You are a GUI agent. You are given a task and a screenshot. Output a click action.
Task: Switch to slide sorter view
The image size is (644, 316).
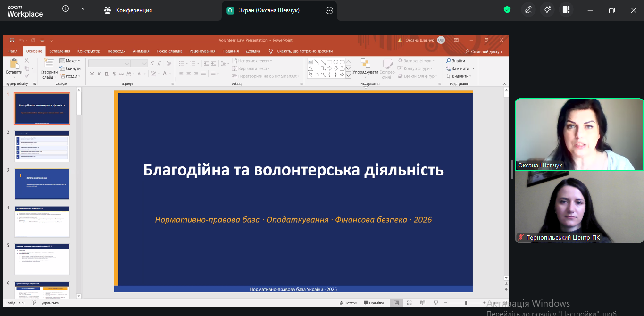(409, 303)
